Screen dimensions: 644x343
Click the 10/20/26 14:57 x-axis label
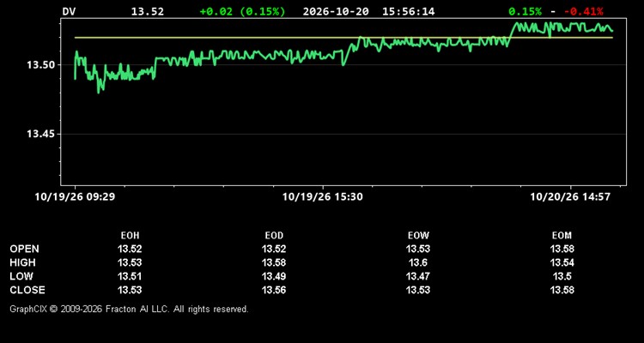coord(570,197)
